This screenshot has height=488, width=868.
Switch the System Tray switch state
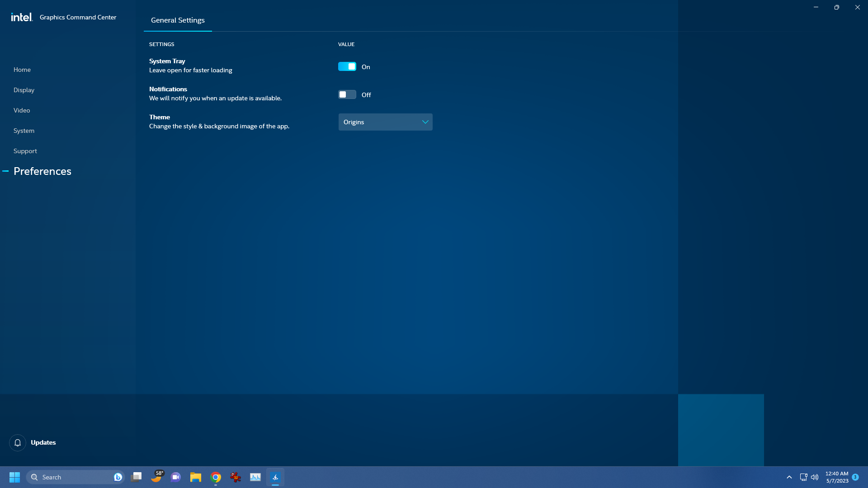point(347,66)
